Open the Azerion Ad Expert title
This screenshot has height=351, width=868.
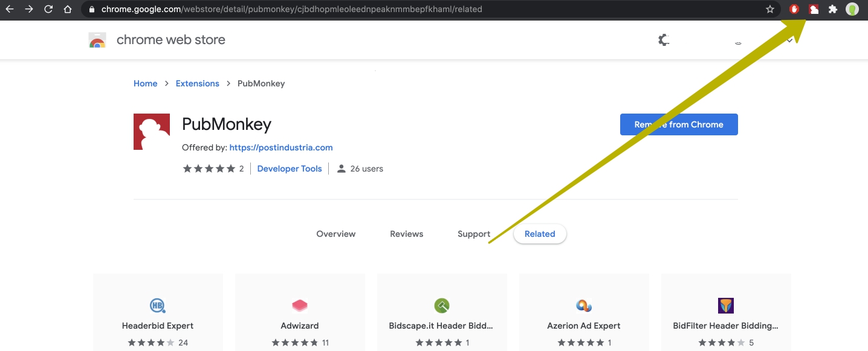(x=584, y=326)
